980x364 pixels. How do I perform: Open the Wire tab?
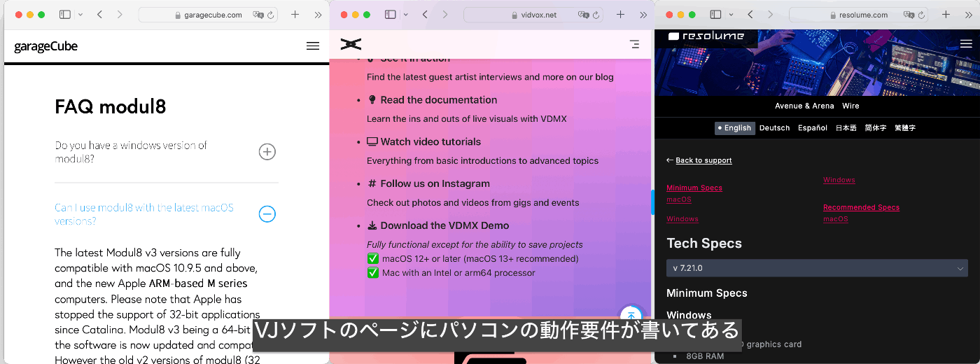click(x=850, y=106)
